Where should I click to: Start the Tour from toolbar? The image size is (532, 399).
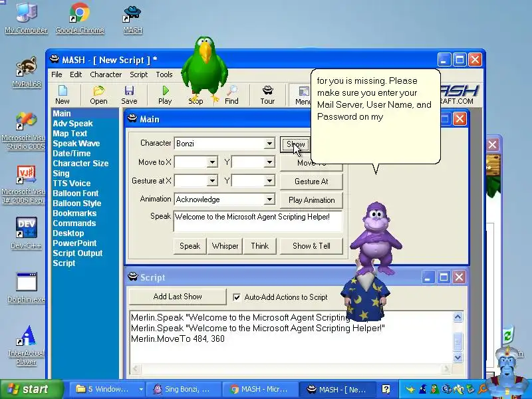[x=267, y=94]
